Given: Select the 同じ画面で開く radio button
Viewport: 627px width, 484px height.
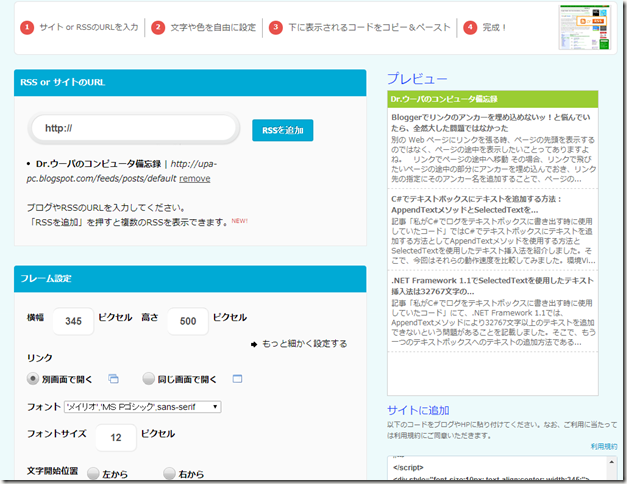Looking at the screenshot, I should click(x=148, y=378).
